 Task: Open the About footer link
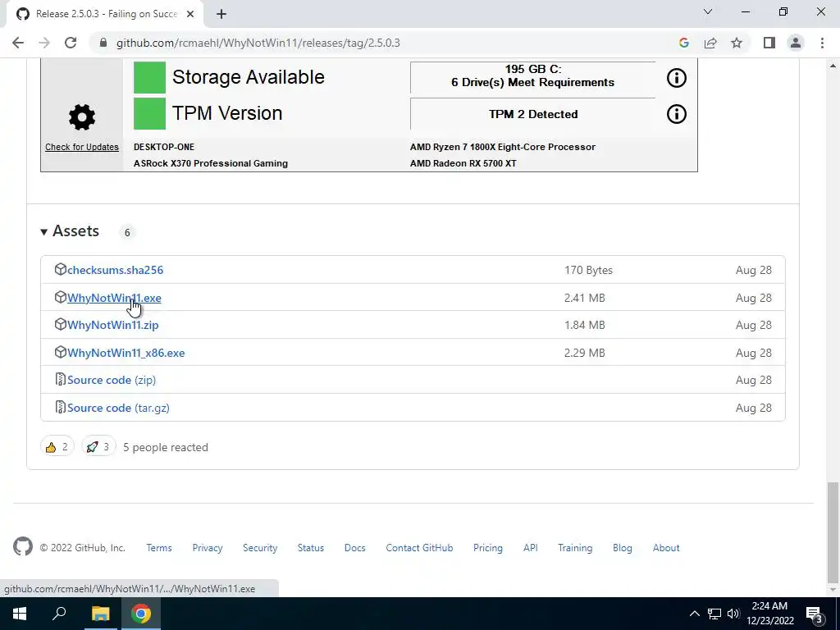point(666,548)
